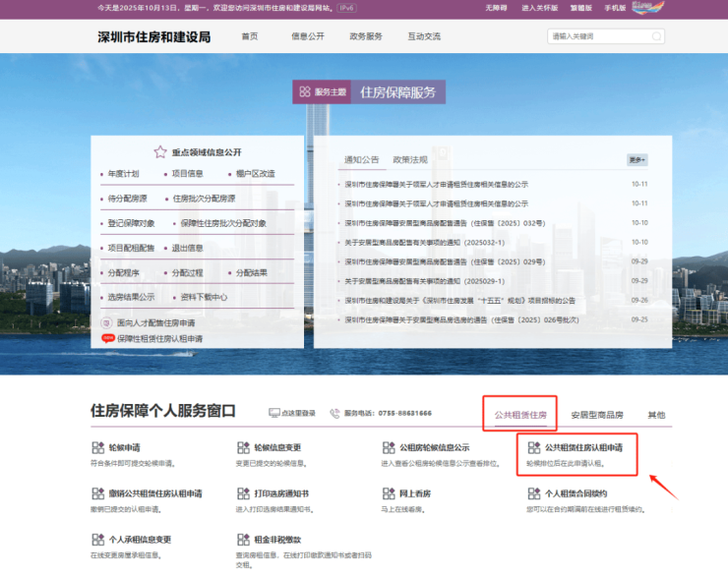Select the 其他 services tab
This screenshot has height=577, width=728.
pyautogui.click(x=656, y=415)
